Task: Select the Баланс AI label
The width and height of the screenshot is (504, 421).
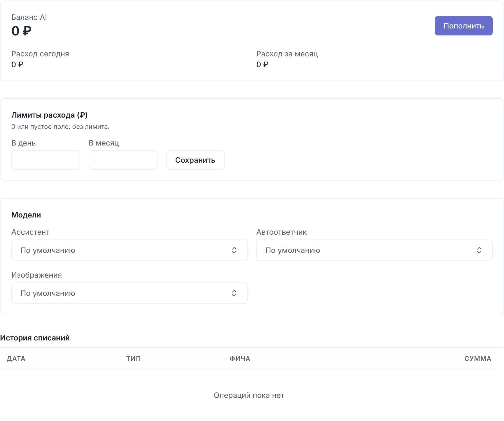Action: pyautogui.click(x=29, y=17)
